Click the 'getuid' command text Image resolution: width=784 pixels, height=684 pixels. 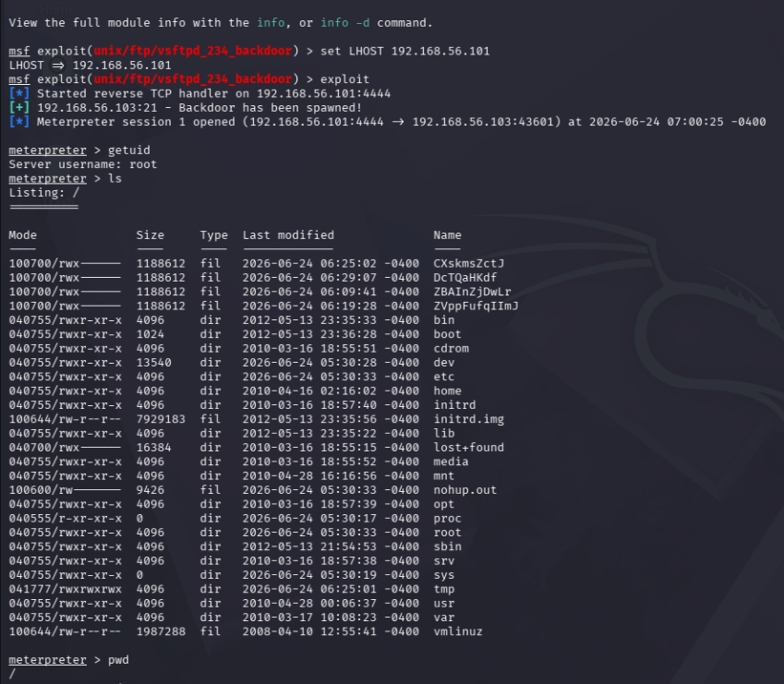[x=129, y=150]
